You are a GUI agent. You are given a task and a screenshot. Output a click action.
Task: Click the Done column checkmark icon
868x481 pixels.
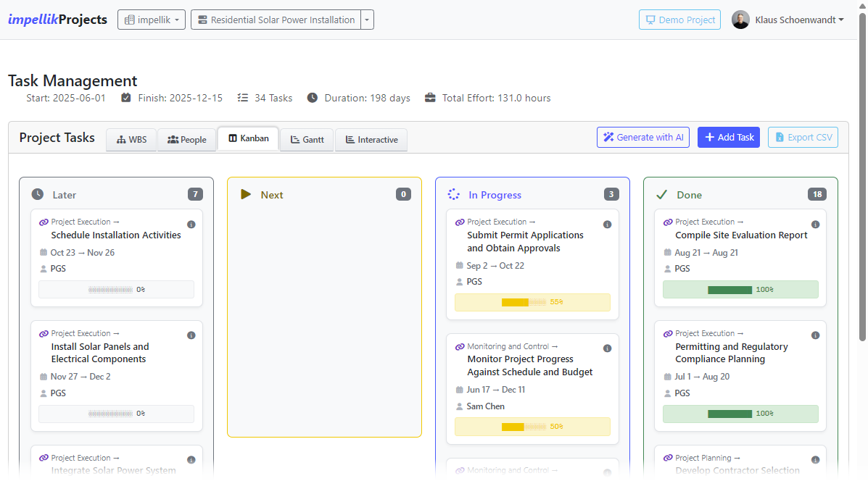tap(661, 195)
